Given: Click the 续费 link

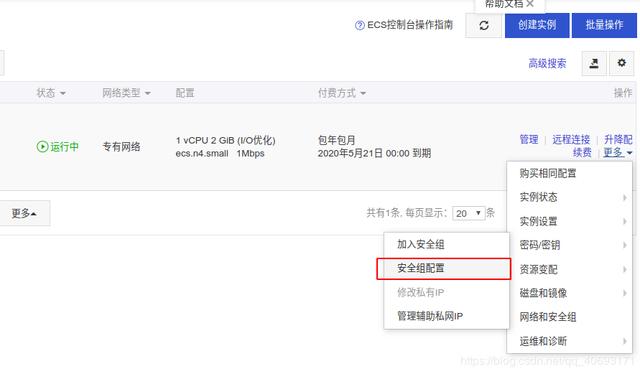Looking at the screenshot, I should click(582, 153).
